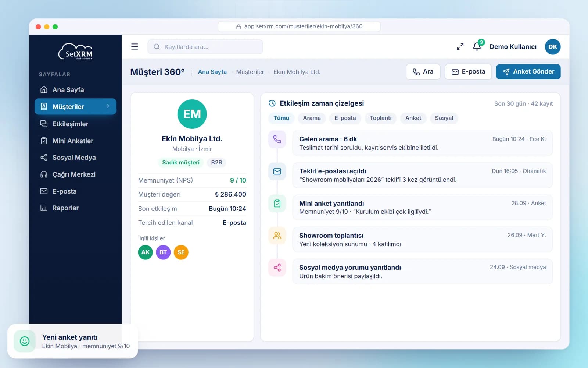Open Raporlar in the sidebar
This screenshot has height=368, width=588.
pos(76,208)
